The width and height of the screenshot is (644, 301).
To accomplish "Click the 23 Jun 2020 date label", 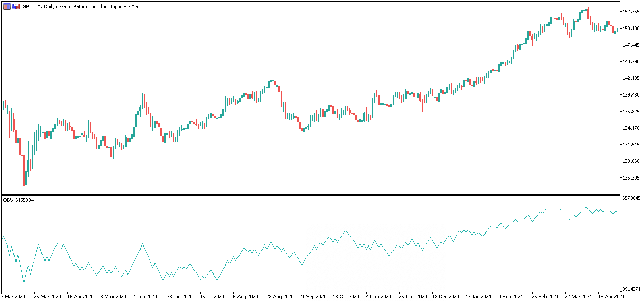I will click(x=180, y=297).
